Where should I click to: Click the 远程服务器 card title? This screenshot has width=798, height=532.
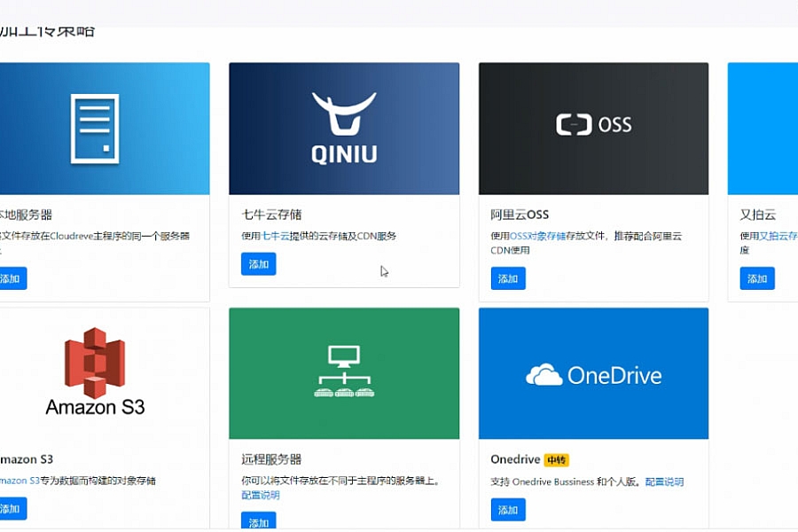click(271, 459)
